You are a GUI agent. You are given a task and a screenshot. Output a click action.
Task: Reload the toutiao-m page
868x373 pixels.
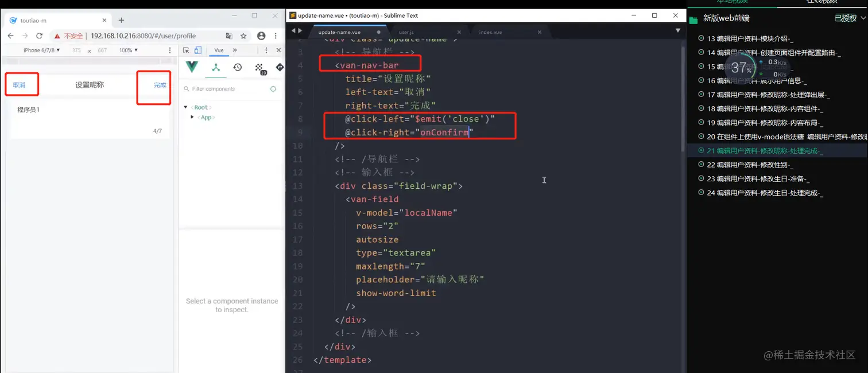pyautogui.click(x=39, y=36)
